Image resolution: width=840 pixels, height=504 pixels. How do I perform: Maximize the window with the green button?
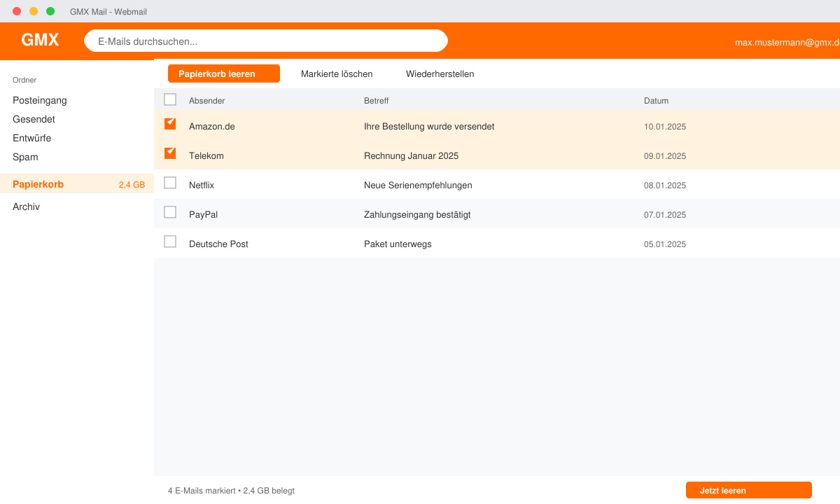pos(50,11)
